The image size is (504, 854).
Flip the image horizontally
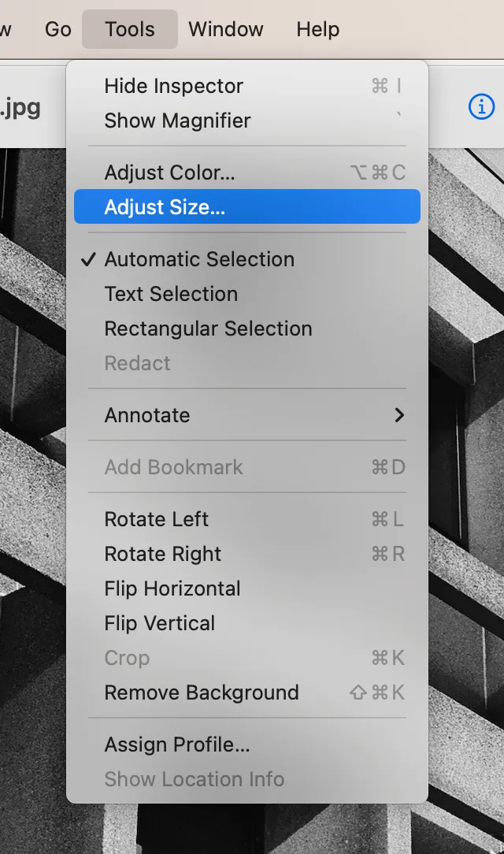click(x=172, y=589)
